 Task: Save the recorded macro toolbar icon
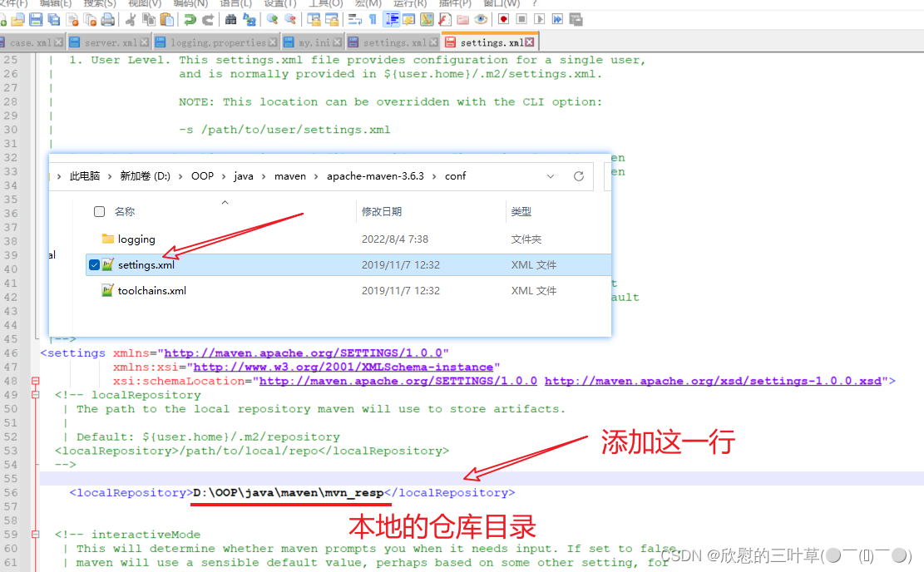point(576,19)
